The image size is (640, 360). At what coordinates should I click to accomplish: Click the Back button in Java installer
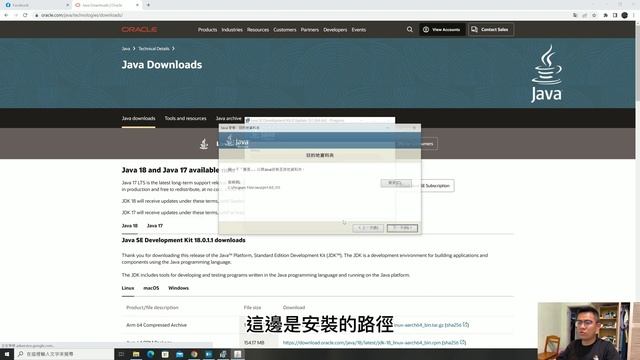pyautogui.click(x=368, y=228)
